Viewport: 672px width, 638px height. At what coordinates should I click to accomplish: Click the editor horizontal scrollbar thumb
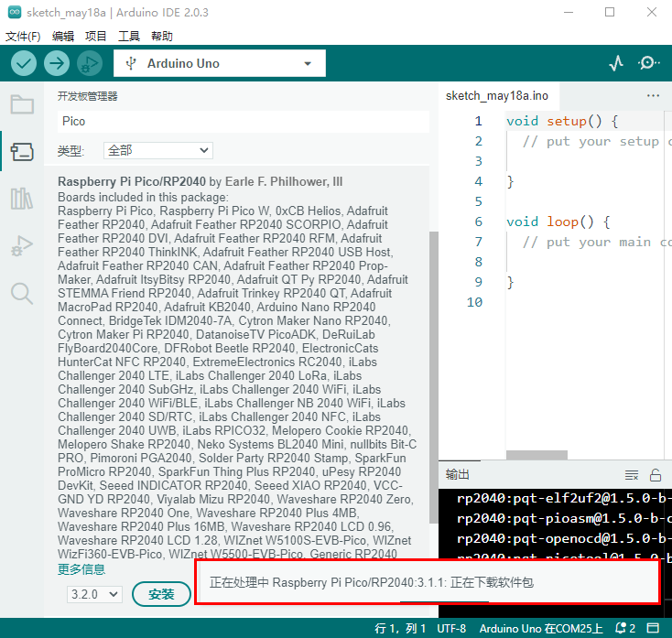(537, 455)
